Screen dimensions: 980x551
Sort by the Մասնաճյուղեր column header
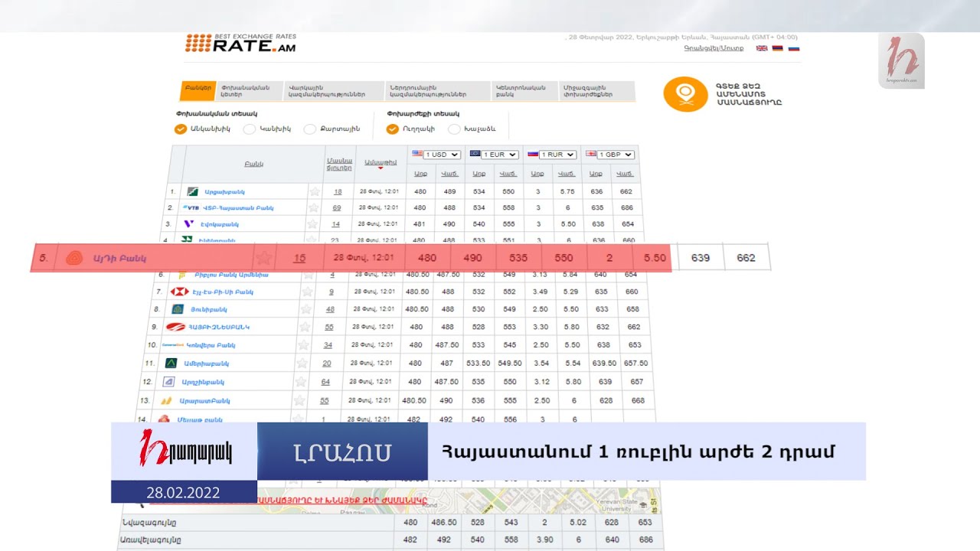tap(338, 163)
